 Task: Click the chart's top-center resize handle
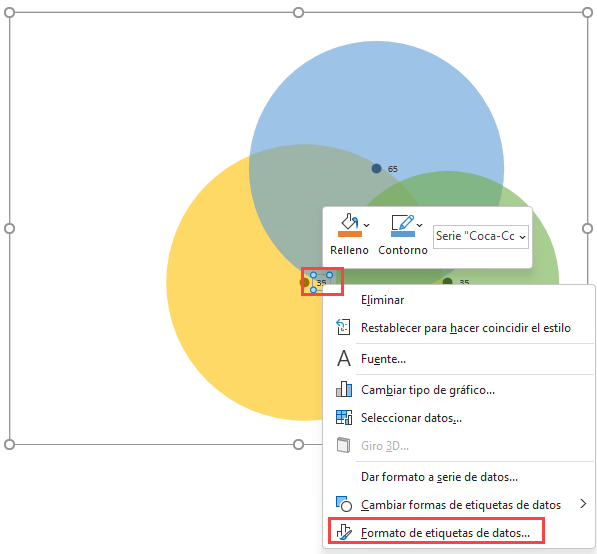[298, 13]
